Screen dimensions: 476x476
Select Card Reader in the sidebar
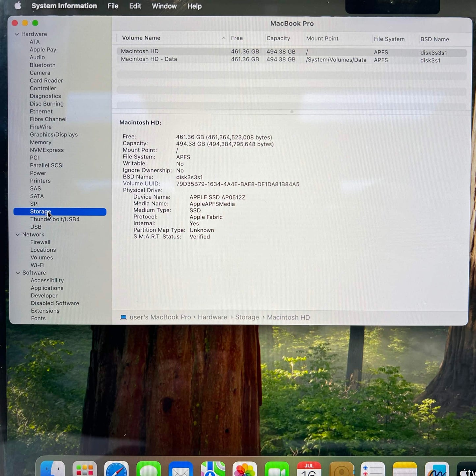coord(46,81)
